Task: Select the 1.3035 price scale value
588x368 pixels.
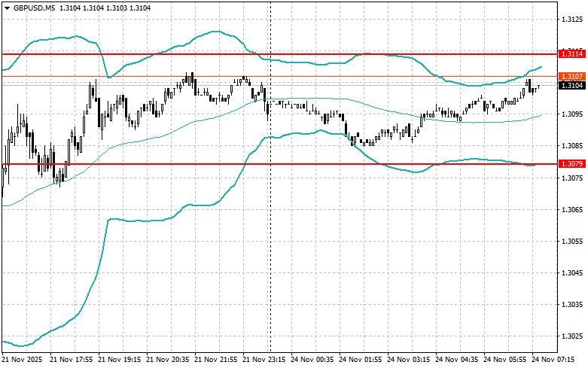Action: [x=572, y=304]
